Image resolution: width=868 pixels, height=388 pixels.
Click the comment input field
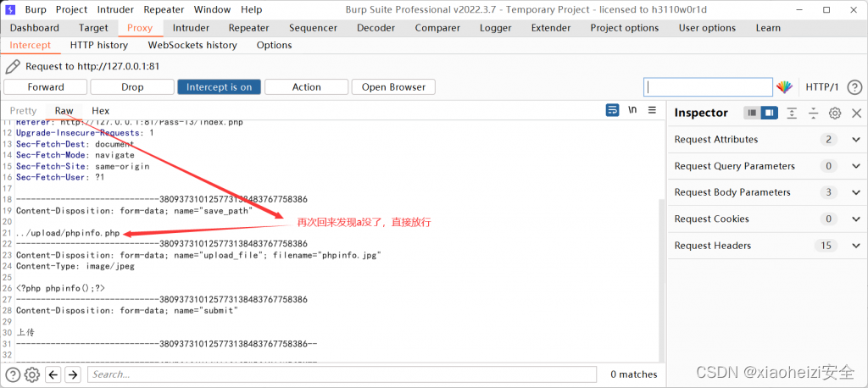click(x=708, y=87)
